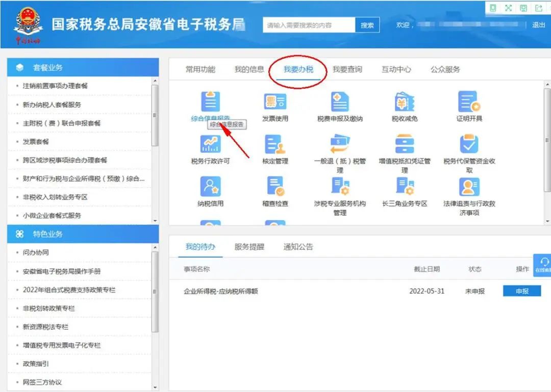Launch 税务行政许可 icon
Viewport: 551px width, 392px height.
(211, 144)
